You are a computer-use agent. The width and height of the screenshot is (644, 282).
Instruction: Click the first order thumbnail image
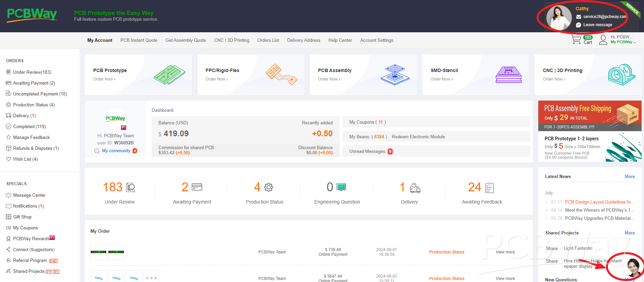click(98, 252)
